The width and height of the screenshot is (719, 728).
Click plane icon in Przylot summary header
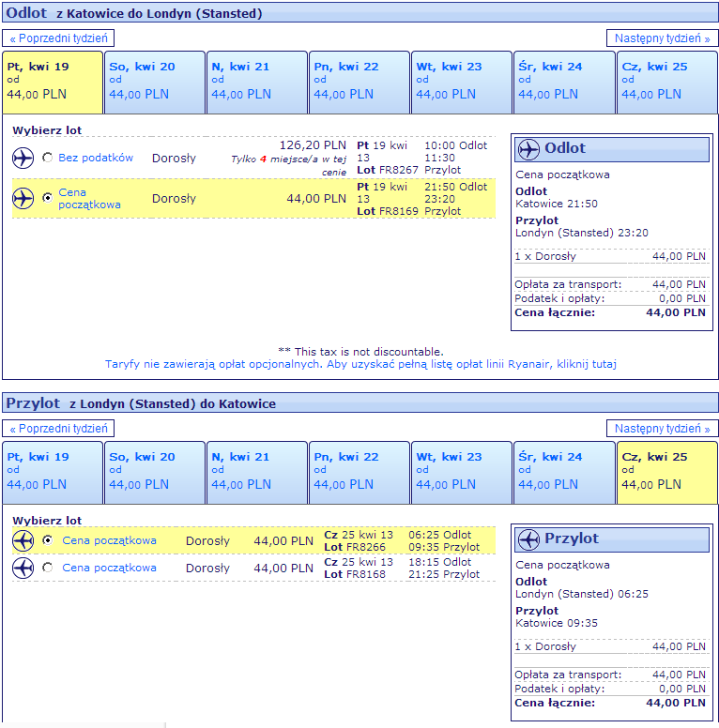pos(528,539)
